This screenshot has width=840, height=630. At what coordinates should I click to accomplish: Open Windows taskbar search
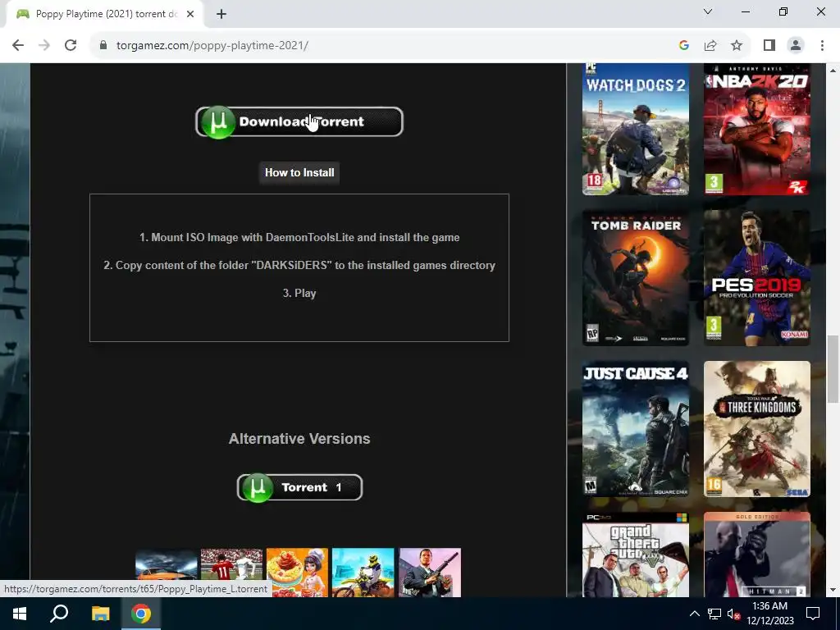(59, 614)
